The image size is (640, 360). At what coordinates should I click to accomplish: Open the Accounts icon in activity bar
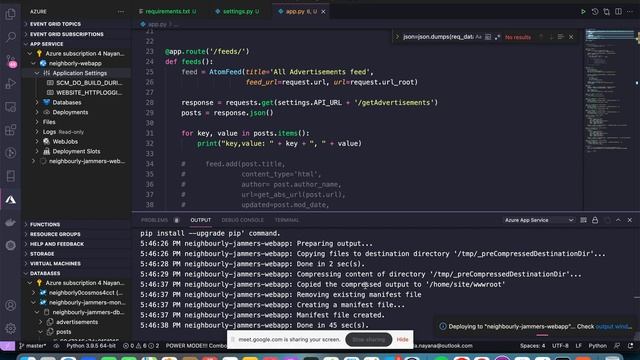click(x=11, y=305)
